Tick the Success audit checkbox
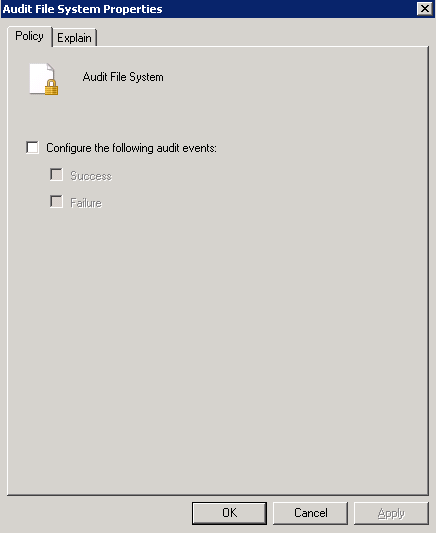The image size is (436, 533). click(x=56, y=175)
